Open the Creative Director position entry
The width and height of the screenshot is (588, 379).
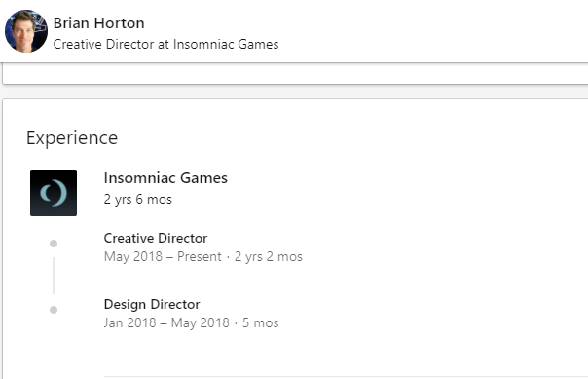tap(156, 238)
